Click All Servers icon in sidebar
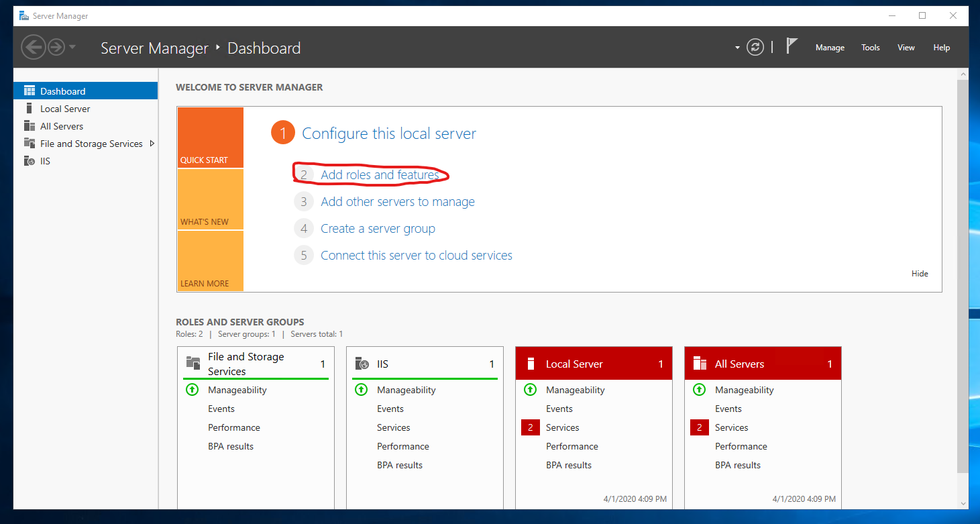The height and width of the screenshot is (524, 980). coord(29,125)
